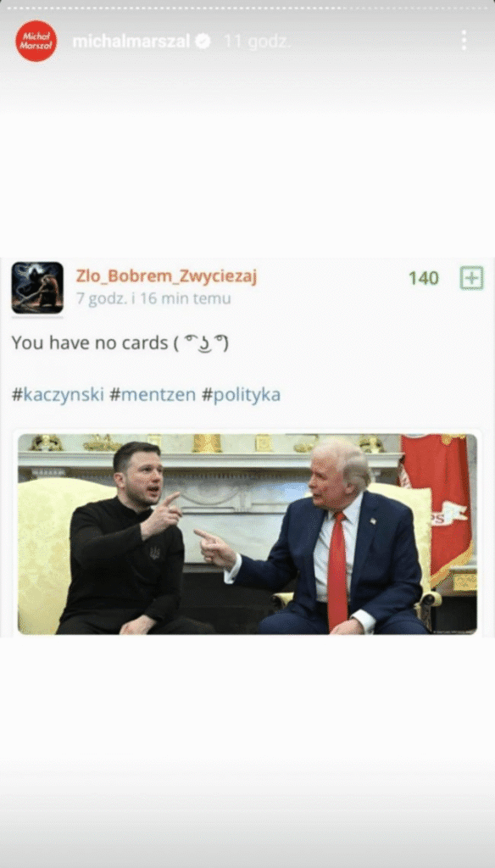Viewport: 495px width, 868px height.
Task: Open the #polityka hashtag
Action: [x=241, y=395]
